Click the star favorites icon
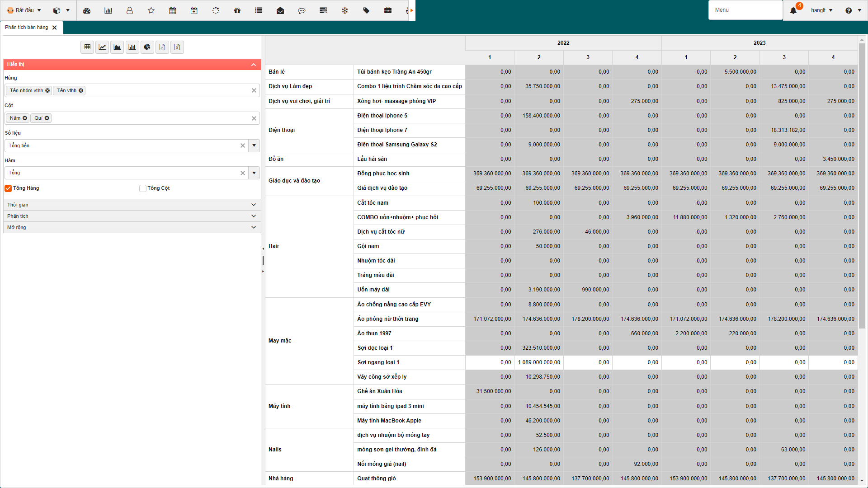The image size is (868, 488). click(151, 10)
